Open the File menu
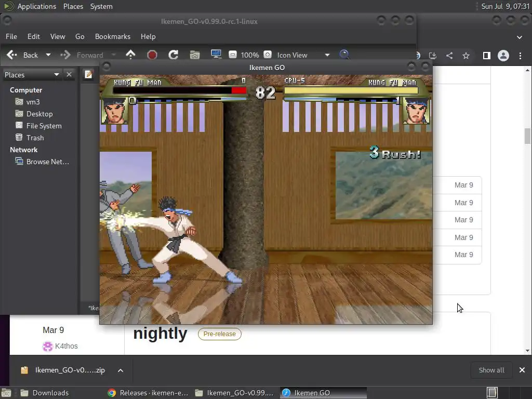Viewport: 532px width, 399px height. point(11,36)
